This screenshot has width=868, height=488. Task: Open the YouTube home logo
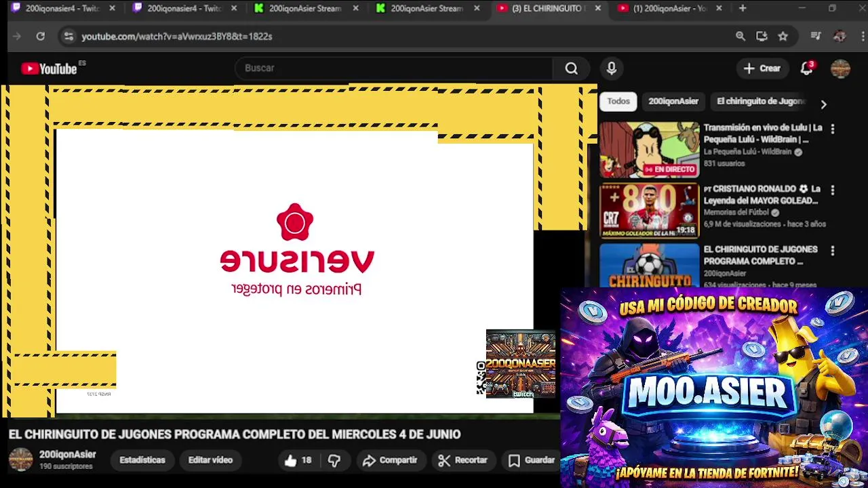(49, 68)
